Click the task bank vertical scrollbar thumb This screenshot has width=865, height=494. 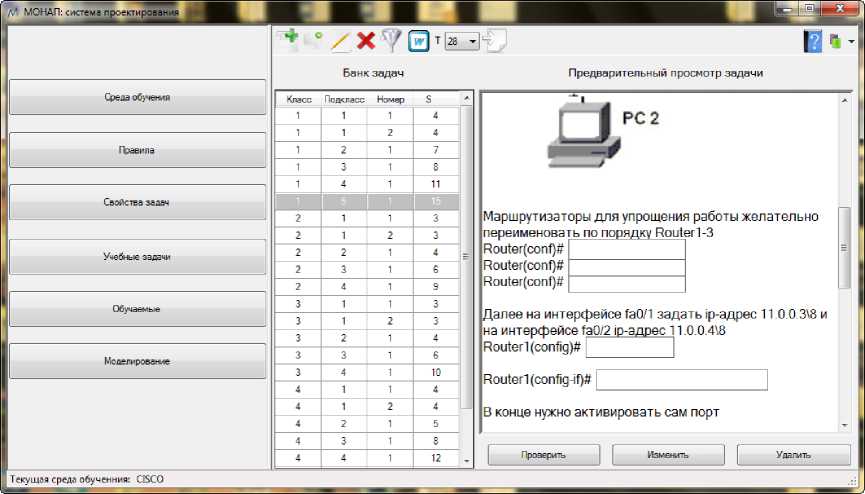(465, 257)
